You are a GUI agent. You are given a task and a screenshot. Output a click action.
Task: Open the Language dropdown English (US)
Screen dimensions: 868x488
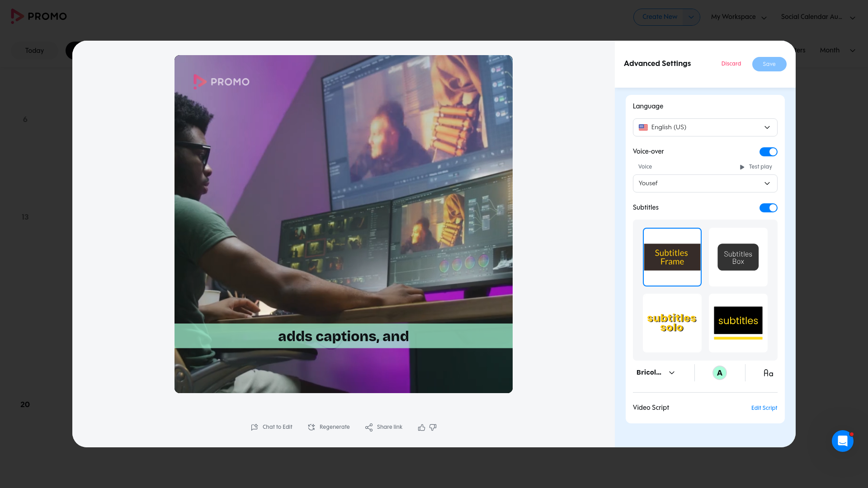click(x=705, y=127)
